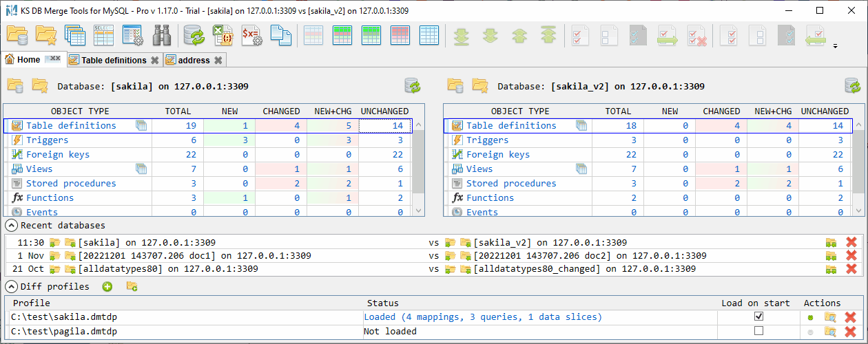Enable Load on start for pagila.dmtdp

758,331
